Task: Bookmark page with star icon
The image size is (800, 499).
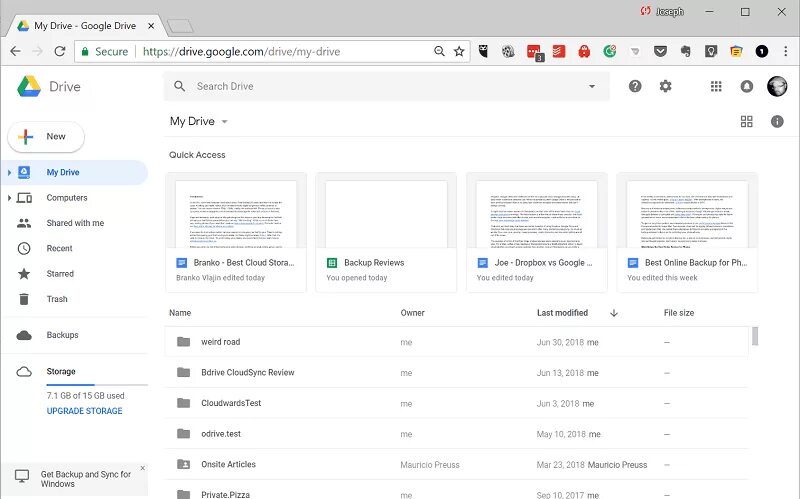Action: pyautogui.click(x=459, y=52)
